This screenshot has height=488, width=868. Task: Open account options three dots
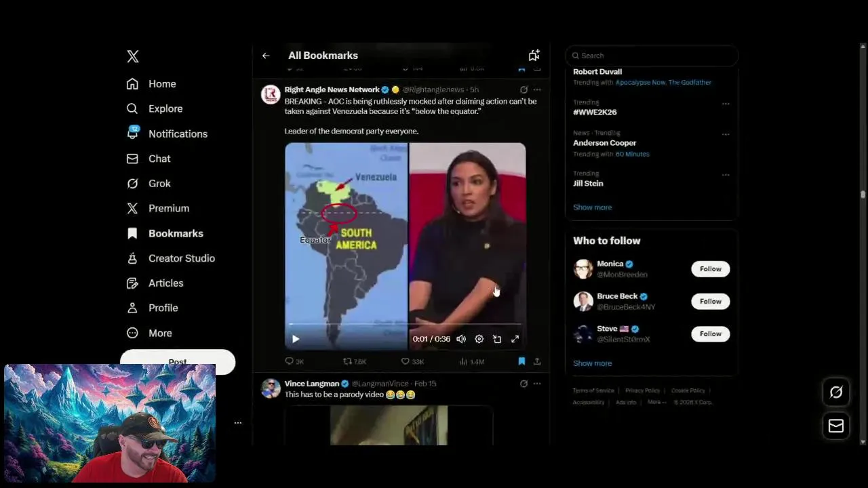(x=237, y=422)
